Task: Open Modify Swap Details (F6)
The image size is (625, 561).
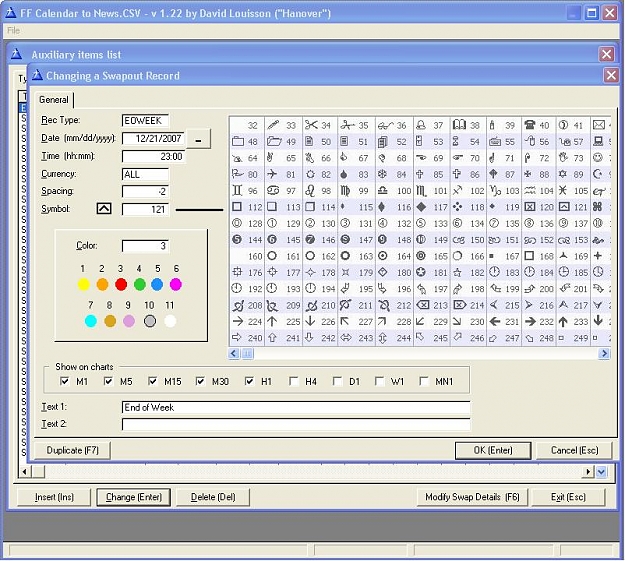Action: (472, 497)
